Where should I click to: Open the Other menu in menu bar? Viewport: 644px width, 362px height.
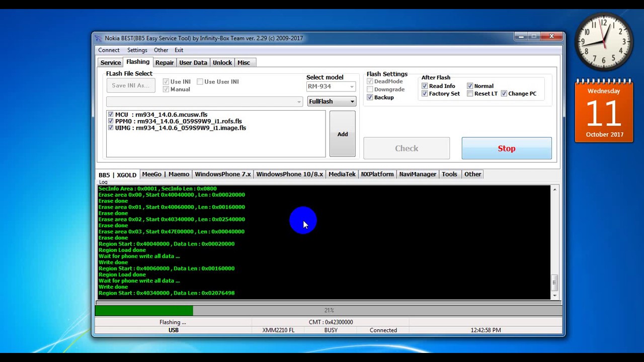(x=161, y=50)
